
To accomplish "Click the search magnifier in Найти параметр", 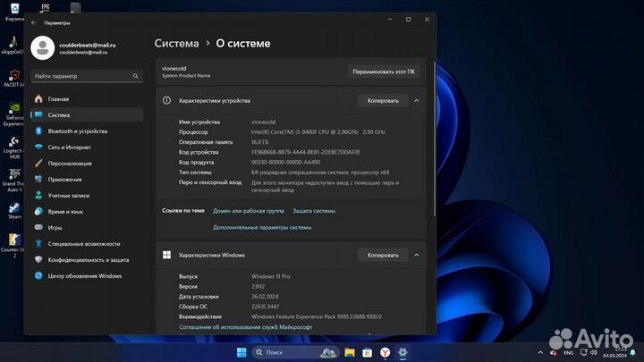I will 136,76.
